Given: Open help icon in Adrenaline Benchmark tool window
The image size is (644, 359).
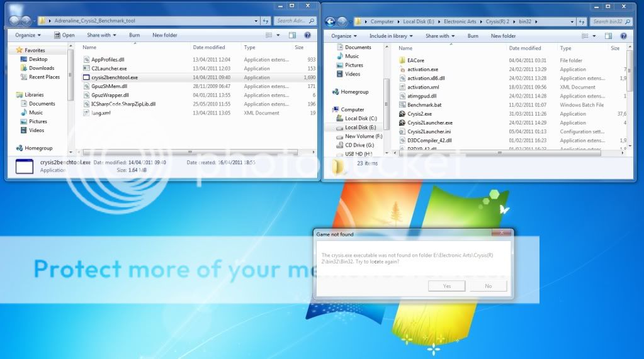Looking at the screenshot, I should tap(307, 35).
